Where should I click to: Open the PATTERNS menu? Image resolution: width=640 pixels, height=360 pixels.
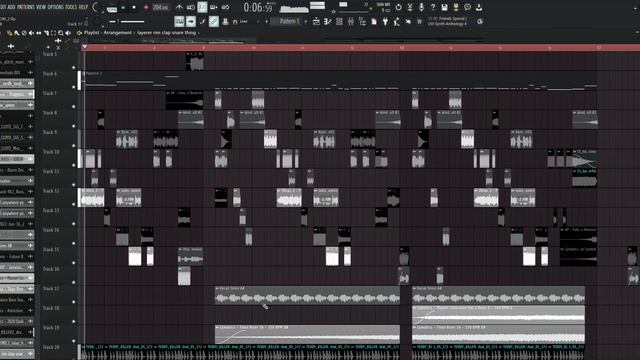click(x=26, y=7)
